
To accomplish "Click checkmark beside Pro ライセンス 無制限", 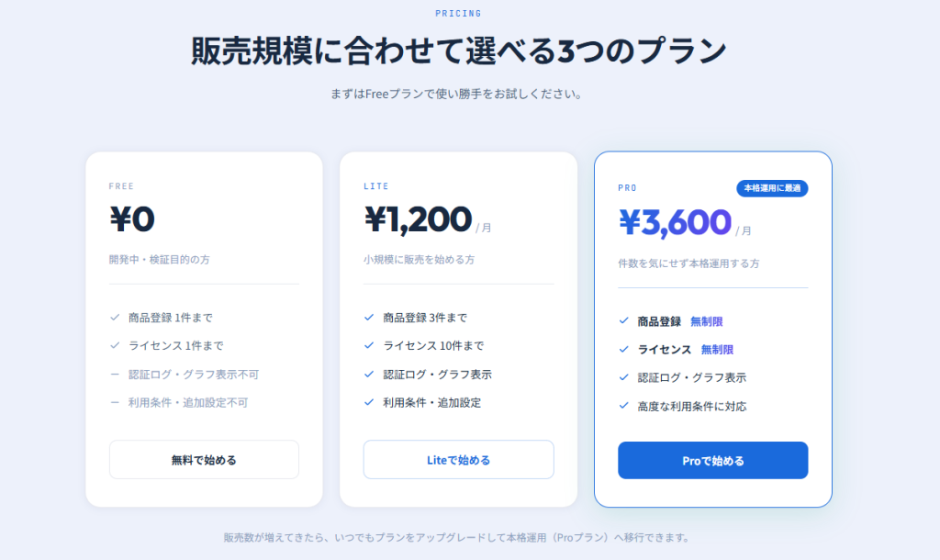I will pyautogui.click(x=623, y=350).
